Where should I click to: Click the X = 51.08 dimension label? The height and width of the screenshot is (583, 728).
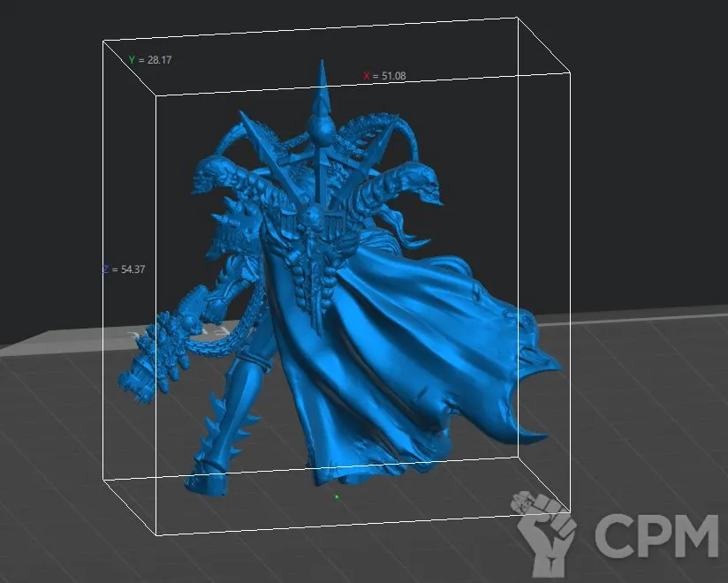[x=385, y=77]
